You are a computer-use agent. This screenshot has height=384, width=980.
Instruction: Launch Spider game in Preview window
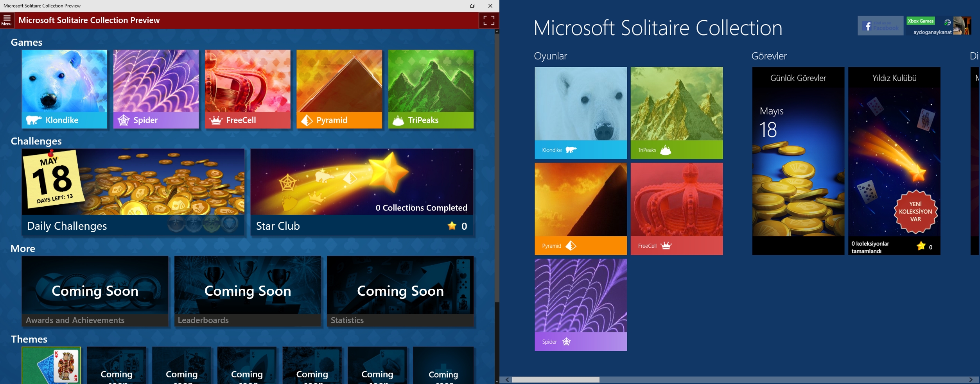(156, 89)
